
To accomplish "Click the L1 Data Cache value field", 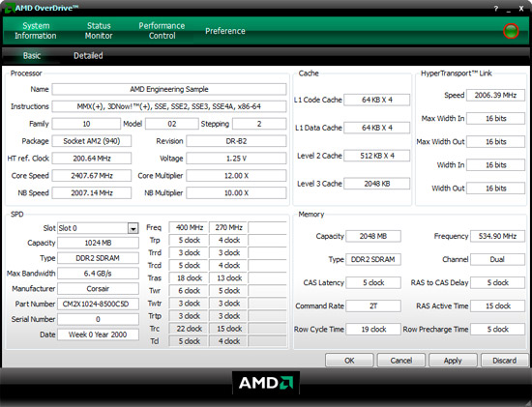I will (x=377, y=128).
